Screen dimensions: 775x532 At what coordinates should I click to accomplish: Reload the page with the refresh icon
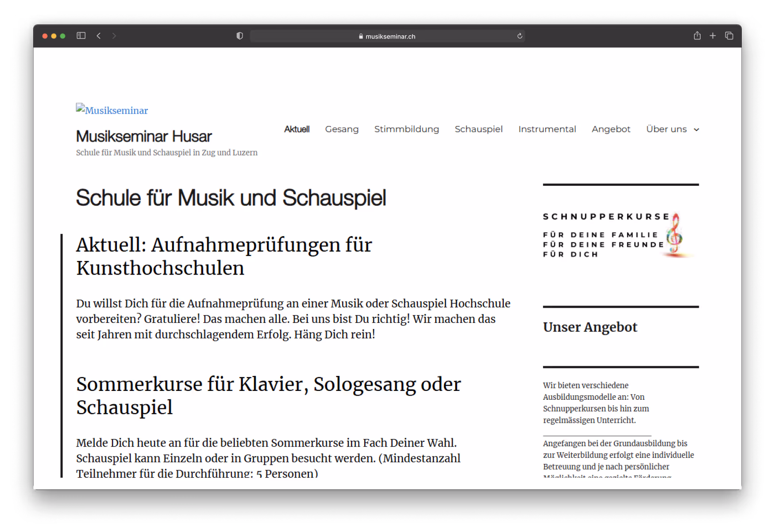click(x=520, y=36)
